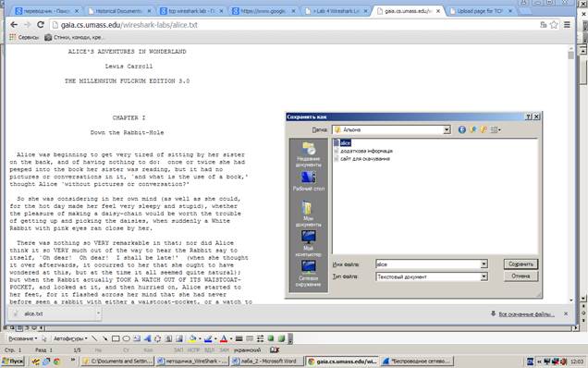Switch to the tcp wireshark lab tab
This screenshot has width=588, height=368.
pos(191,11)
